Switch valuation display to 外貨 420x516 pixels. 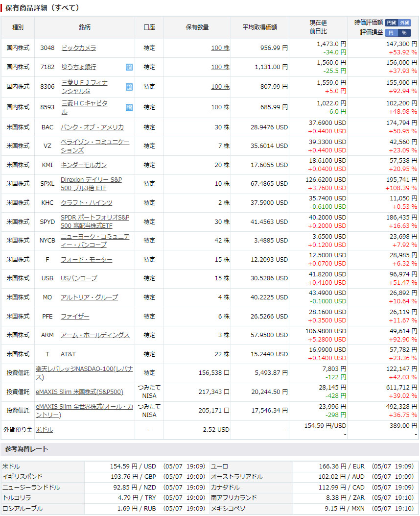coord(405,23)
